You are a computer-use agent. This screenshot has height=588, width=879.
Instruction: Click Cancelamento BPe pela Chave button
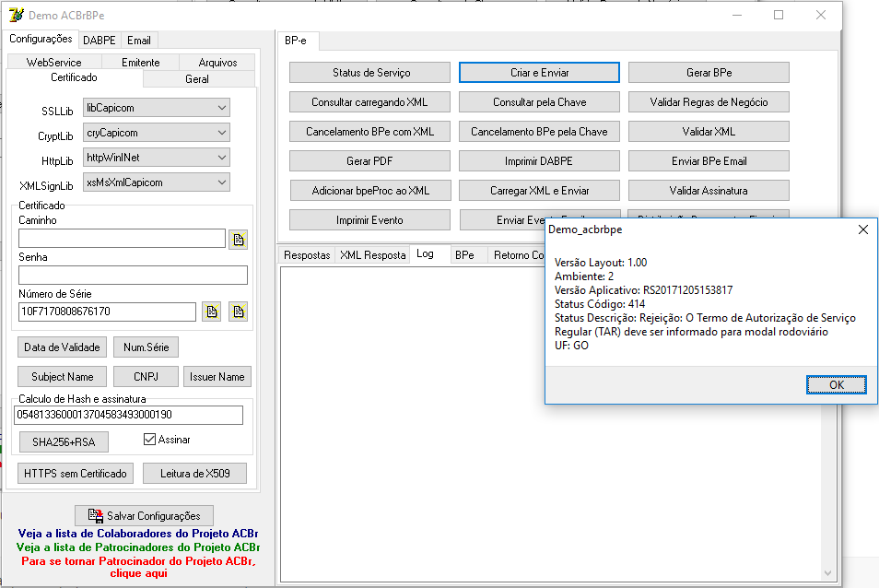click(x=539, y=132)
